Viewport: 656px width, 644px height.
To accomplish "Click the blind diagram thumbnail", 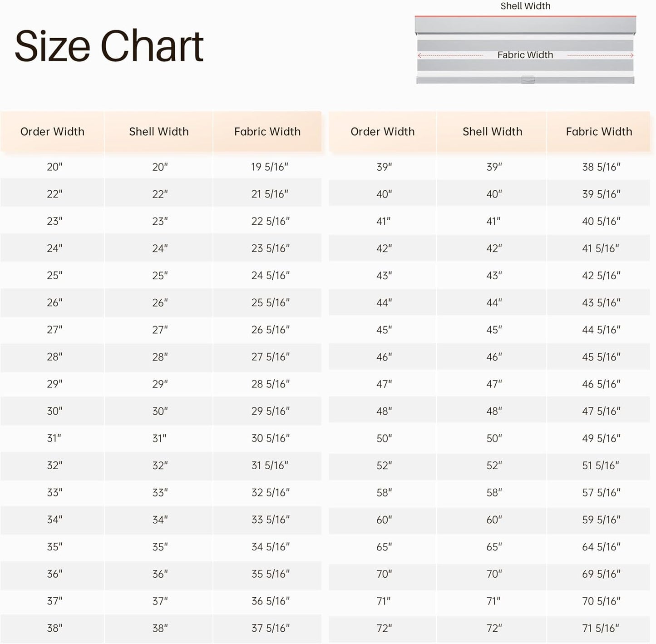I will coord(525,50).
